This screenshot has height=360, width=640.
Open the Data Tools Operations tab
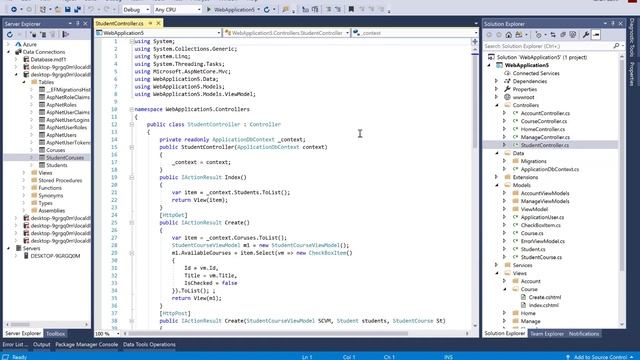click(x=149, y=344)
